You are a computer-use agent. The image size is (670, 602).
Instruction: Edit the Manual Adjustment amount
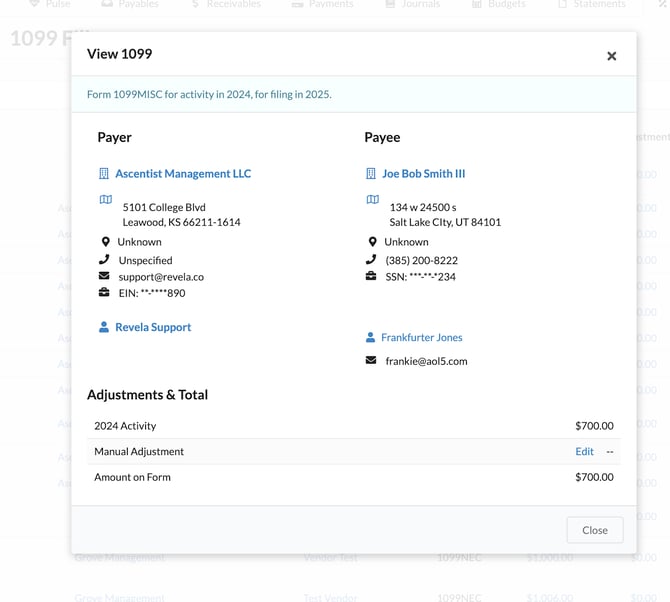tap(584, 452)
